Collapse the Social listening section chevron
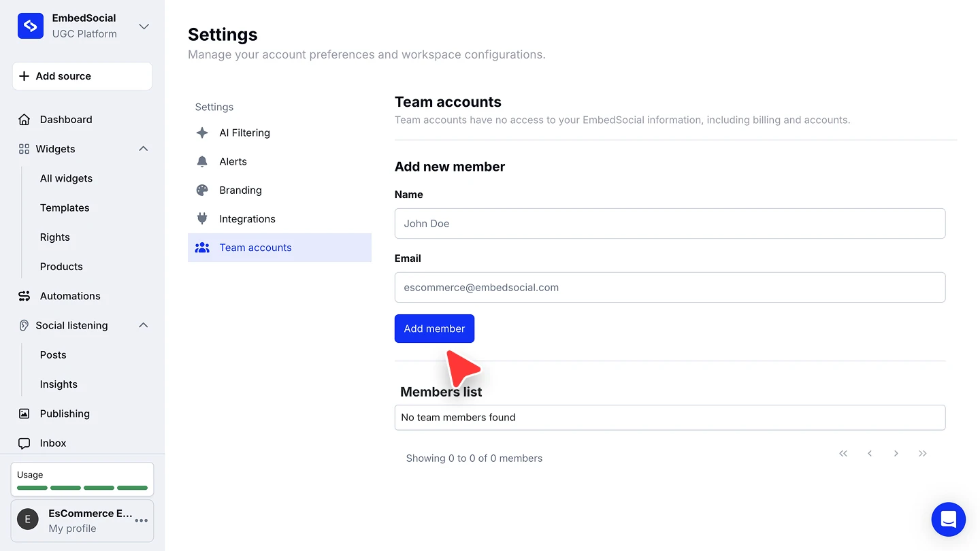This screenshot has width=980, height=551. tap(143, 325)
